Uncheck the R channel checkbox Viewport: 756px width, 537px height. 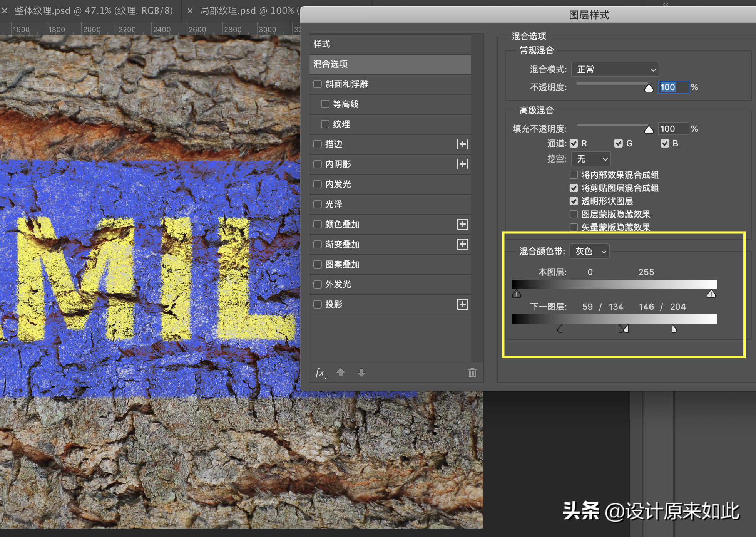(x=574, y=144)
